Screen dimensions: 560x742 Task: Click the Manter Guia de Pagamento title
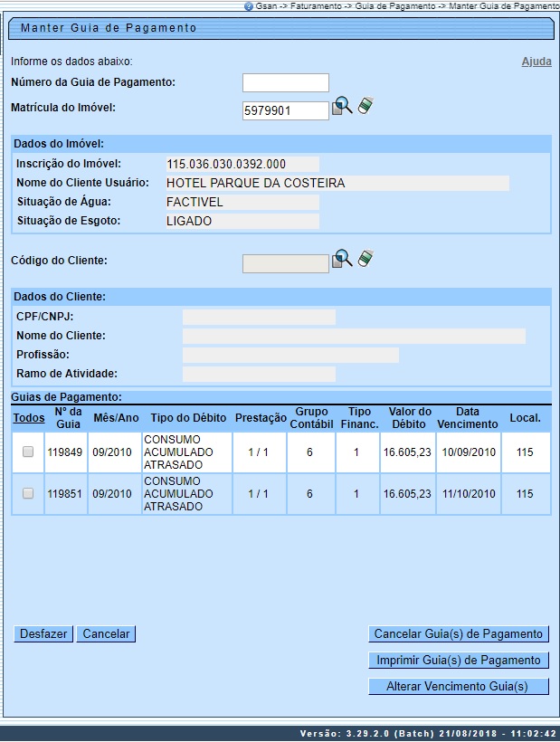pos(109,28)
